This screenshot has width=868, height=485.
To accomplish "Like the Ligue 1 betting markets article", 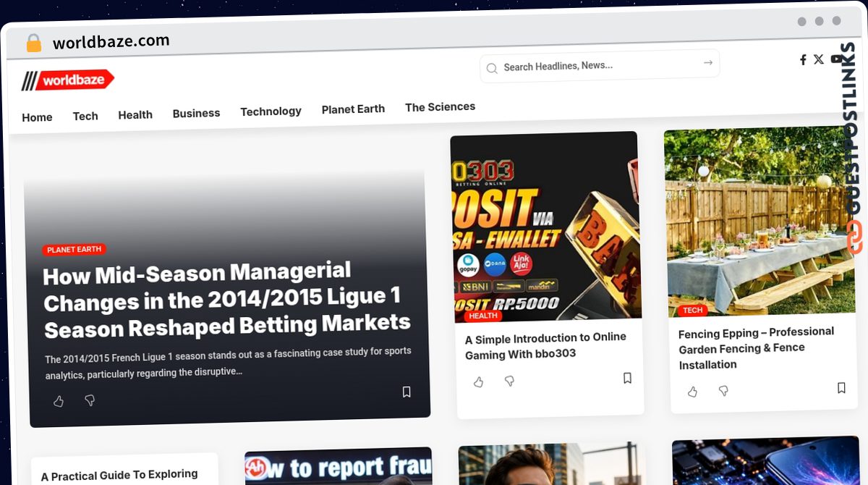I will pos(59,401).
